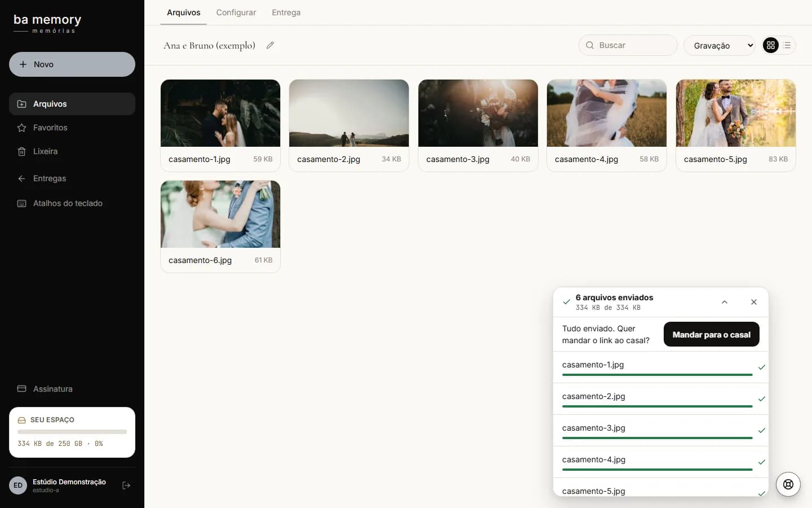Open Lixeira trash in the sidebar
The height and width of the screenshot is (508, 812).
coord(72,151)
